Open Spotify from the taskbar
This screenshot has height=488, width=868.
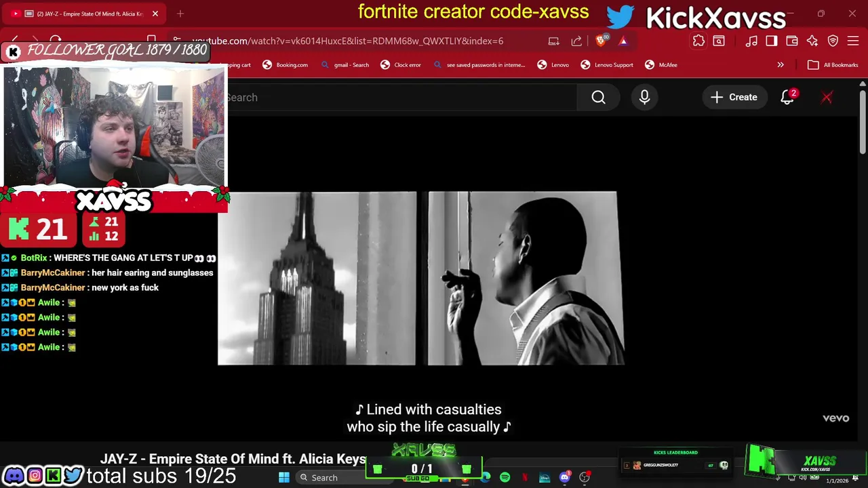[x=505, y=478]
